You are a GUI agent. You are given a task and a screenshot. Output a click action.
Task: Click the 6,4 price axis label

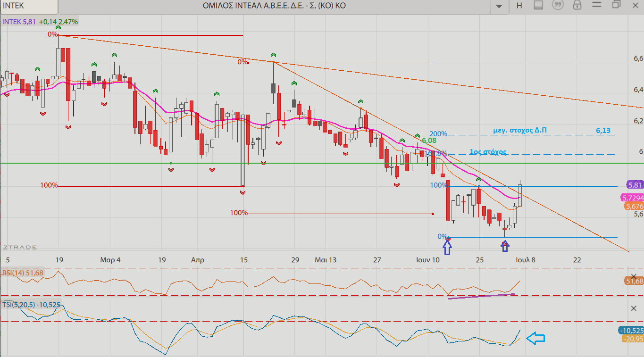(638, 90)
